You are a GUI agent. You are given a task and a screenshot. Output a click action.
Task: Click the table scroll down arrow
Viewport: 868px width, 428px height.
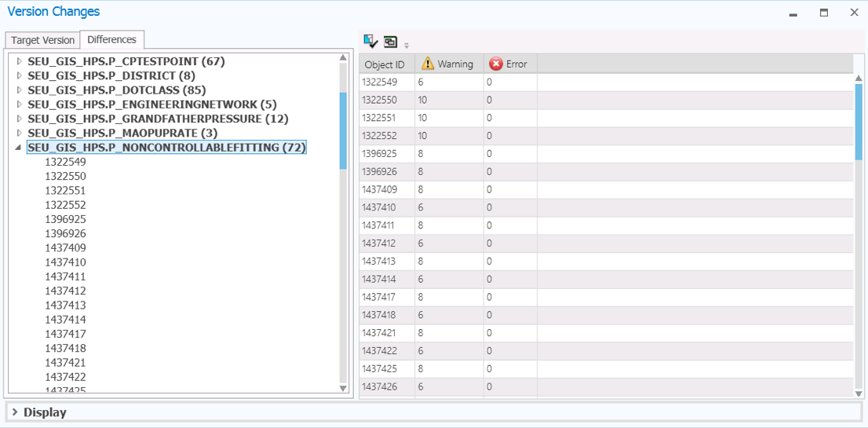point(859,393)
